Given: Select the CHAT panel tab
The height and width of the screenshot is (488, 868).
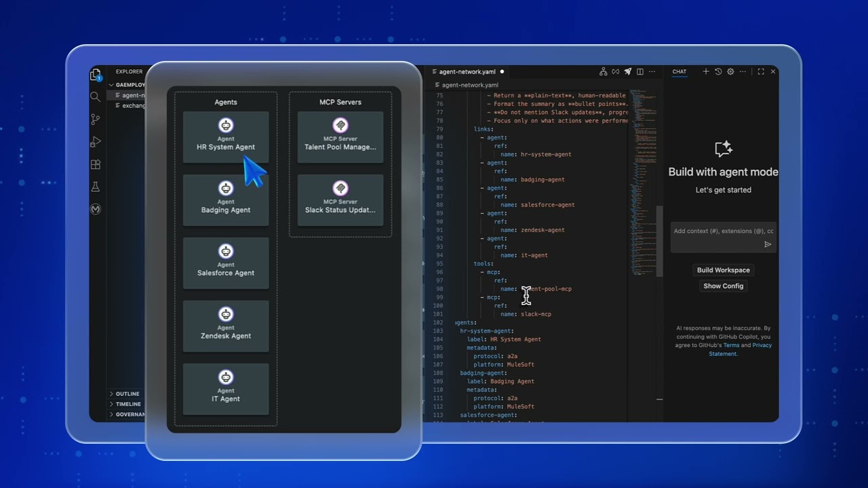Looking at the screenshot, I should click(x=679, y=72).
